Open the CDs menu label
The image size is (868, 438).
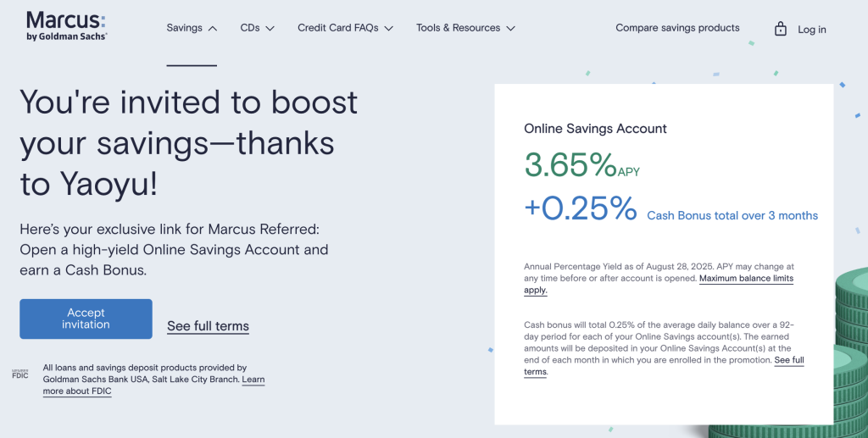coord(250,28)
